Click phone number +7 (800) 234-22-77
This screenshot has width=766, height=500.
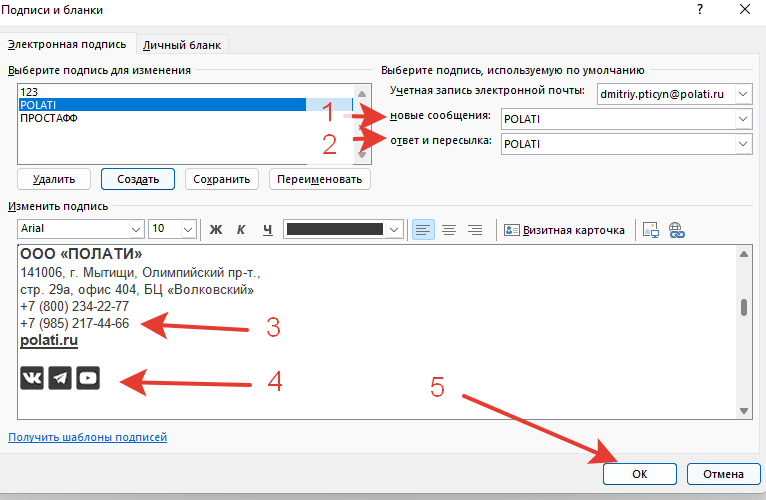tap(75, 306)
